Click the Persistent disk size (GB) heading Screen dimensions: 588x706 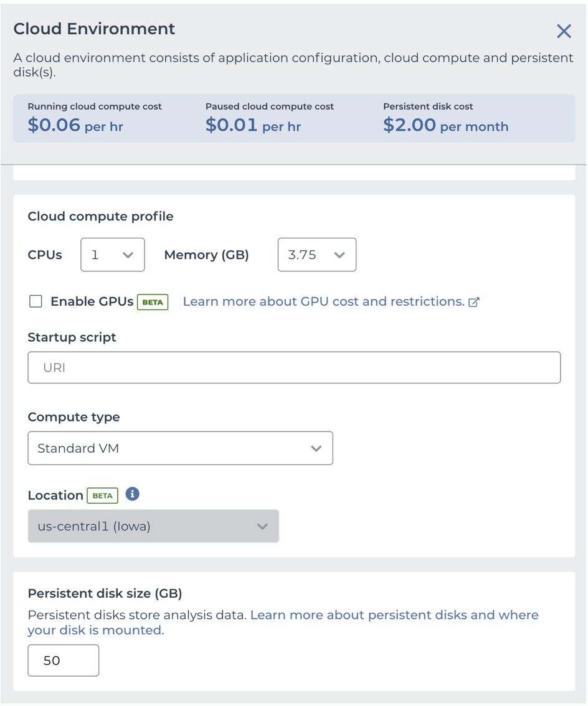click(105, 593)
